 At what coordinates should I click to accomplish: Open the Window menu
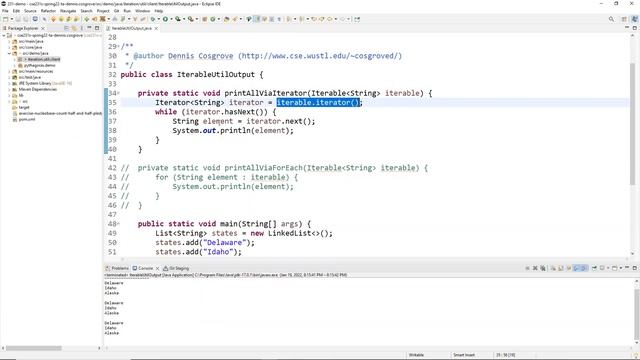click(142, 11)
